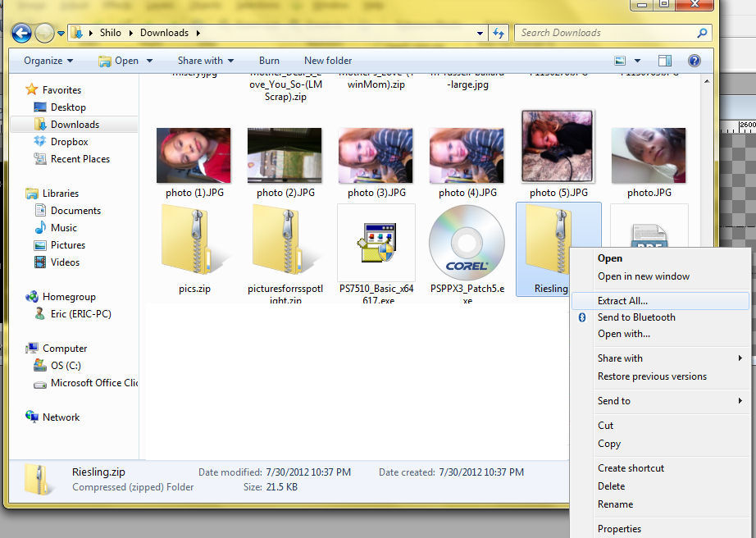
Task: Select Network in navigation pane
Action: [52, 417]
